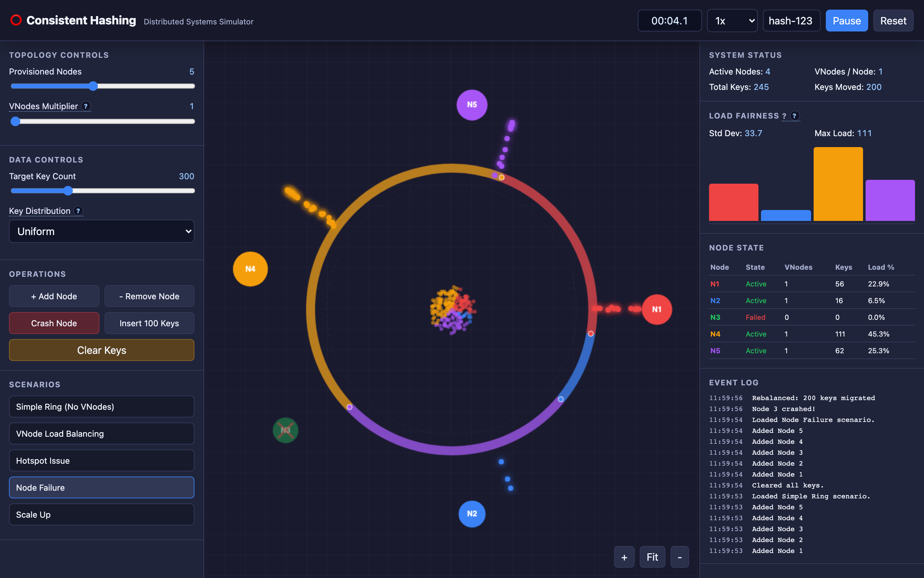The width and height of the screenshot is (924, 578).
Task: Click the orange N4 load bar
Action: 838,184
